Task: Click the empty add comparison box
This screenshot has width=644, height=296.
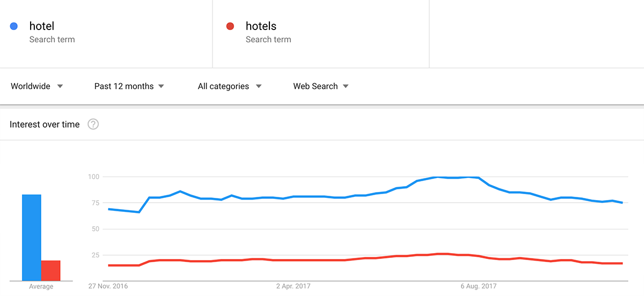Action: (x=537, y=34)
